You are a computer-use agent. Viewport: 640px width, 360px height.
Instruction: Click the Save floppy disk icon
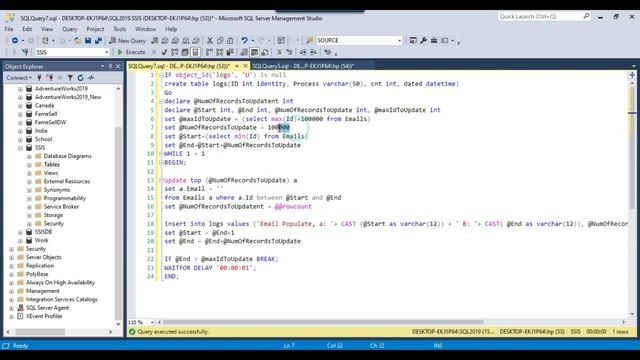click(x=88, y=40)
